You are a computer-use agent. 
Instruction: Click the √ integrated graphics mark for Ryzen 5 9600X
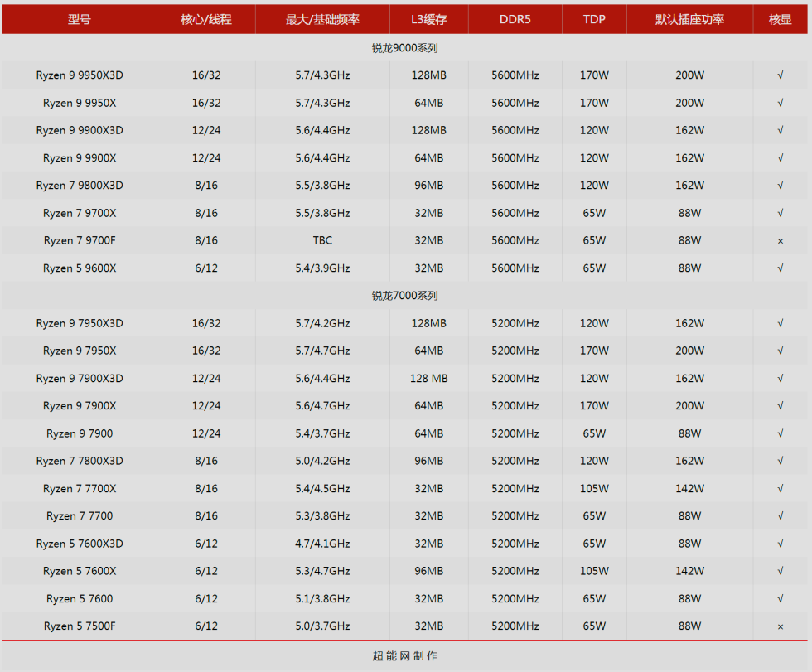780,268
